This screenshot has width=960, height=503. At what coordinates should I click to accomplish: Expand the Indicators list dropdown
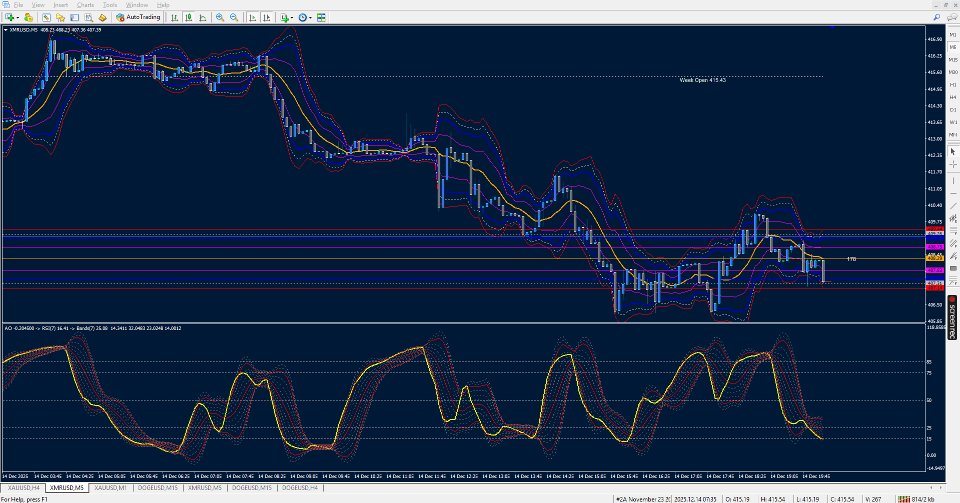tap(292, 18)
